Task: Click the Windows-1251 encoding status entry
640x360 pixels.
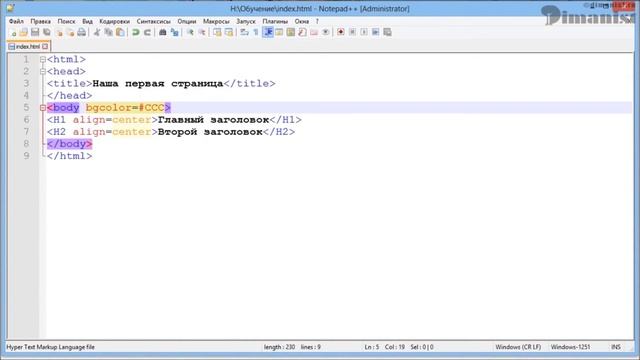Action: (x=570, y=347)
